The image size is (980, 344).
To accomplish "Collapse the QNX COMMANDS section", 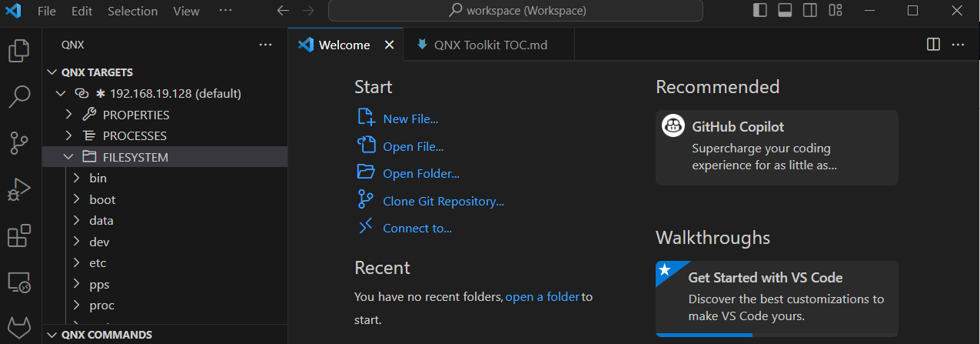I will click(52, 335).
